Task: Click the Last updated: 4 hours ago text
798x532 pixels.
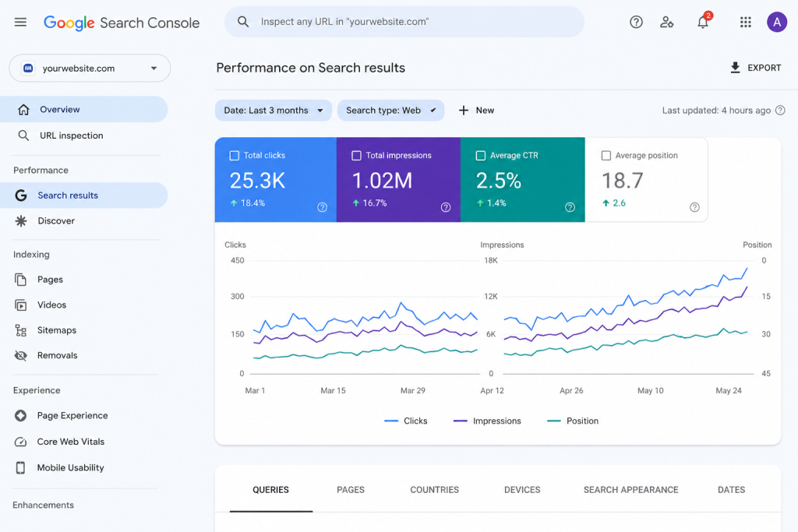Action: 716,111
